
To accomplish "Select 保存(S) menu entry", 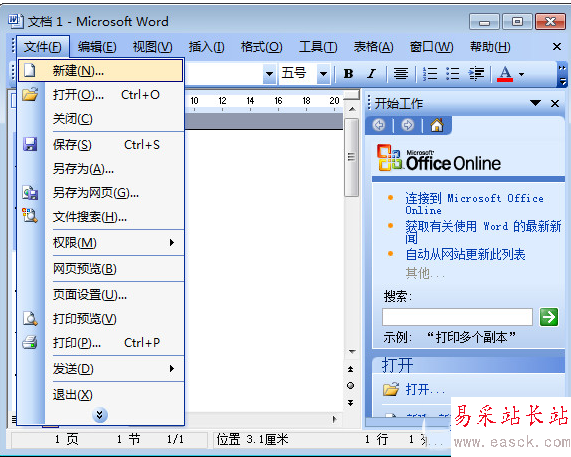I will pos(100,145).
